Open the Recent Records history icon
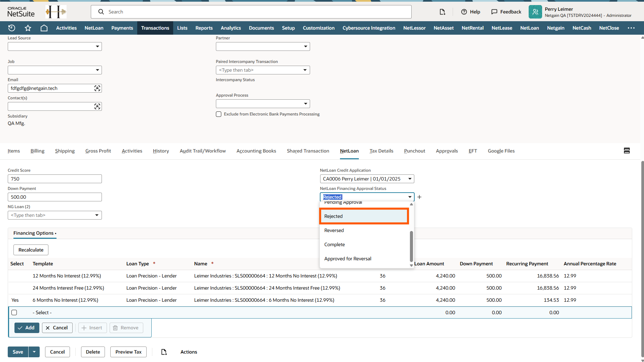 tap(12, 28)
